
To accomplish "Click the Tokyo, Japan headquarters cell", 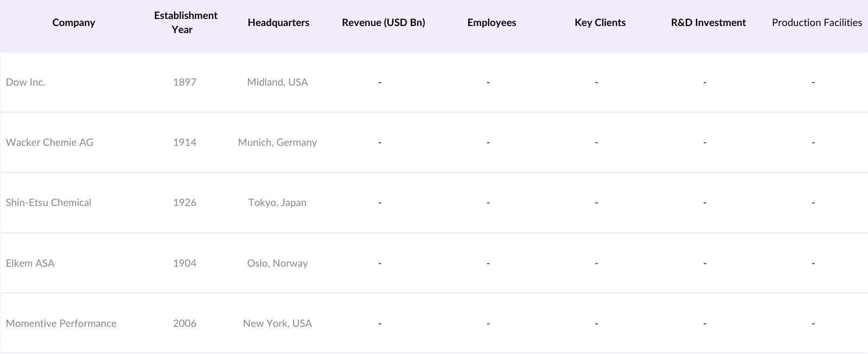I will [277, 203].
